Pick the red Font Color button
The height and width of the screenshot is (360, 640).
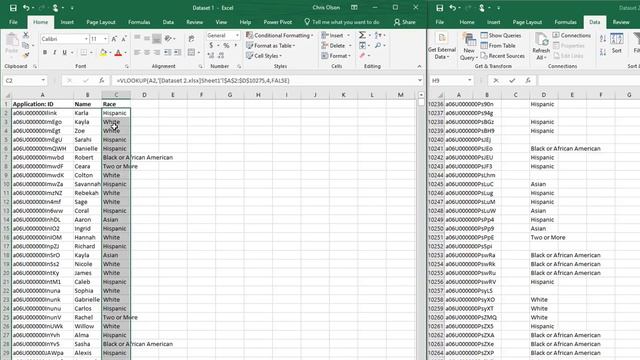pyautogui.click(x=118, y=52)
